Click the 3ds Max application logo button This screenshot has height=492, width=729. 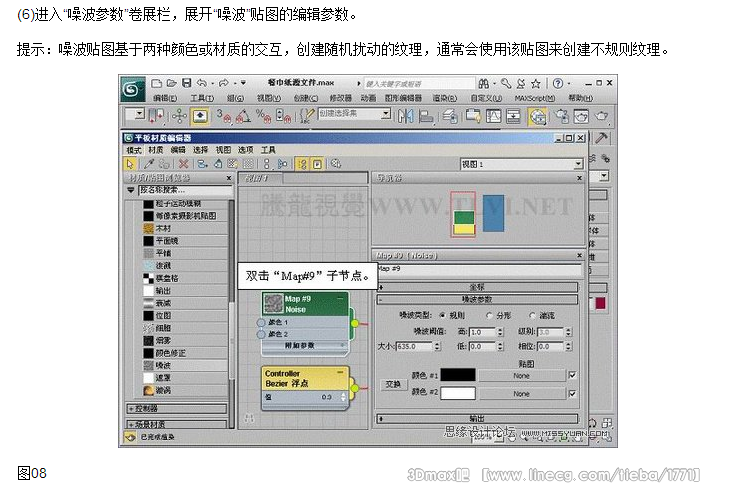click(134, 88)
